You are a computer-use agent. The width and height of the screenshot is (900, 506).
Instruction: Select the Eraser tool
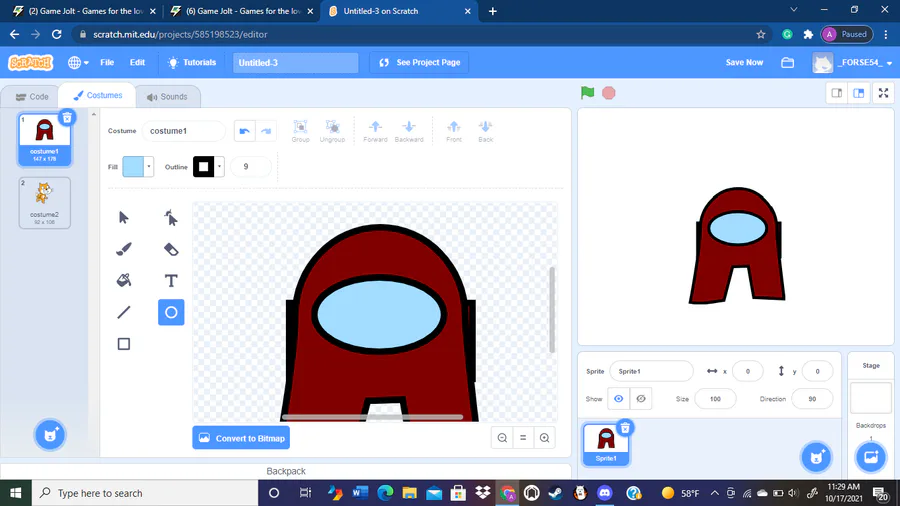171,249
